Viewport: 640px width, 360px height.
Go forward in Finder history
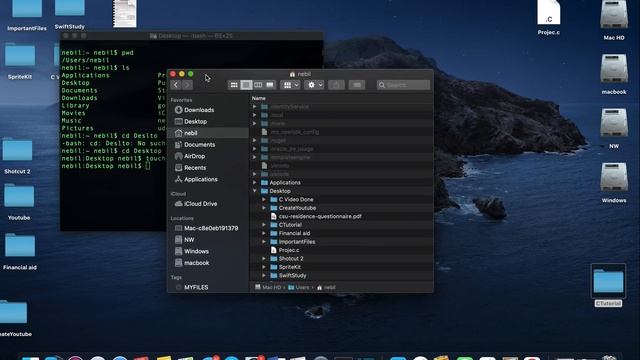click(187, 85)
